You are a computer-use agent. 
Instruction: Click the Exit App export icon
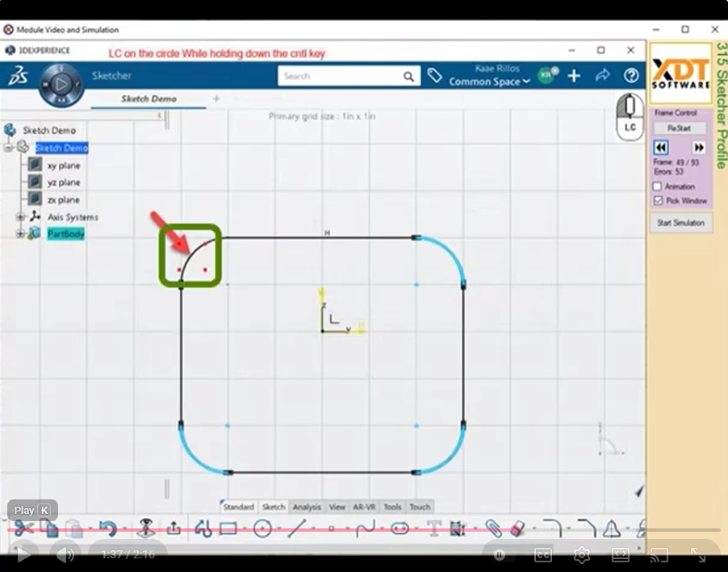coord(174,528)
